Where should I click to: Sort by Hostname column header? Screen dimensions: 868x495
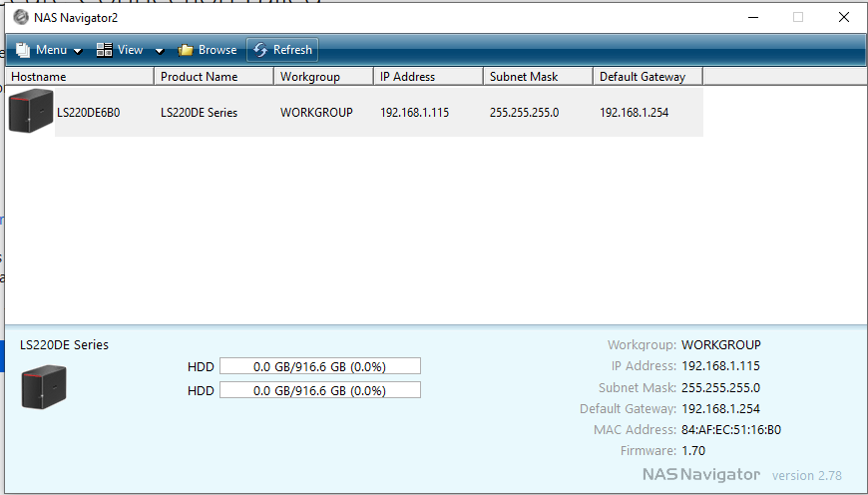[80, 77]
